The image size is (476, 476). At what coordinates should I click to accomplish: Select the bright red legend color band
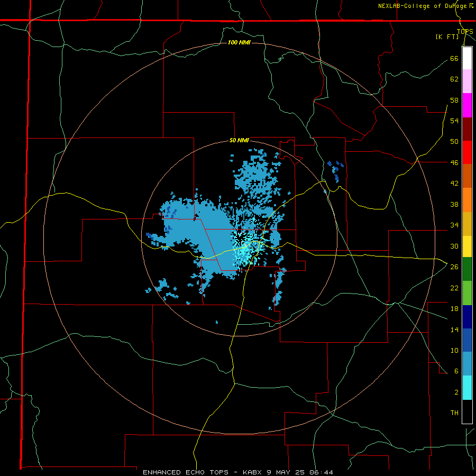(x=467, y=152)
